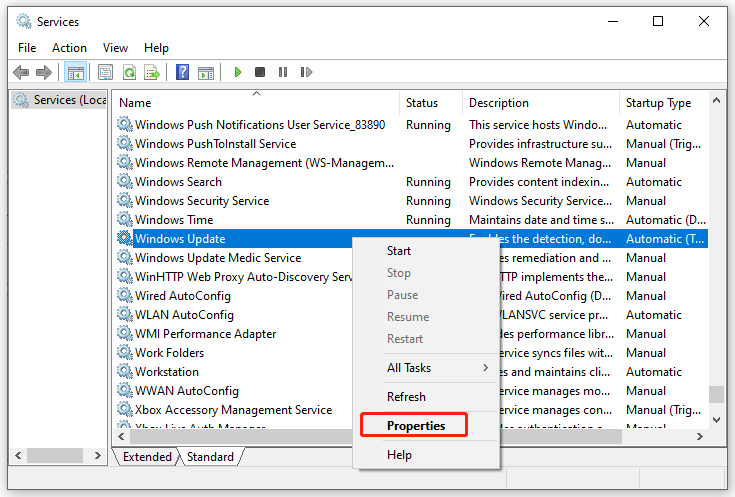Image resolution: width=735 pixels, height=497 pixels.
Task: Click the Export List toolbar icon
Action: coord(152,72)
